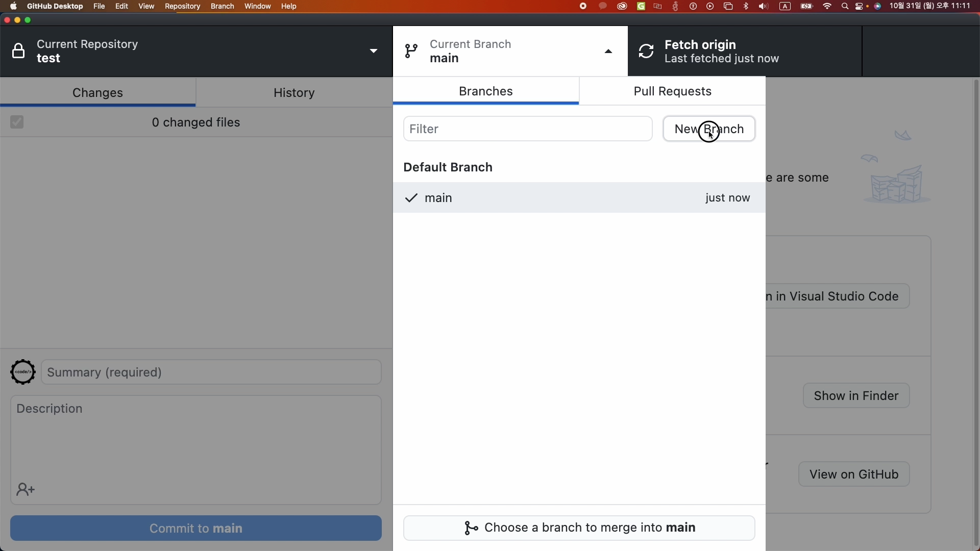Switch to the Pull Requests tab
980x551 pixels.
click(672, 92)
